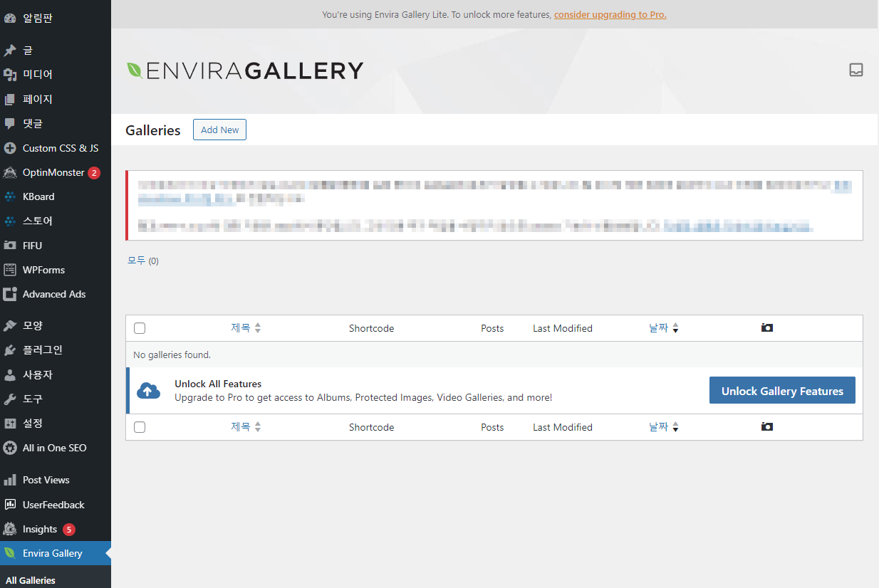Select All Galleries submenu item
879x588 pixels.
point(31,580)
